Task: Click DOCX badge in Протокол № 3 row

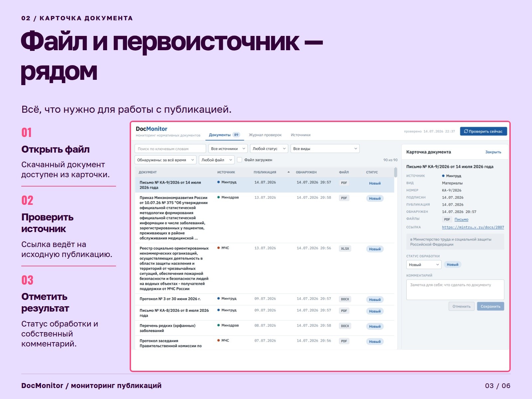Action: tap(345, 299)
